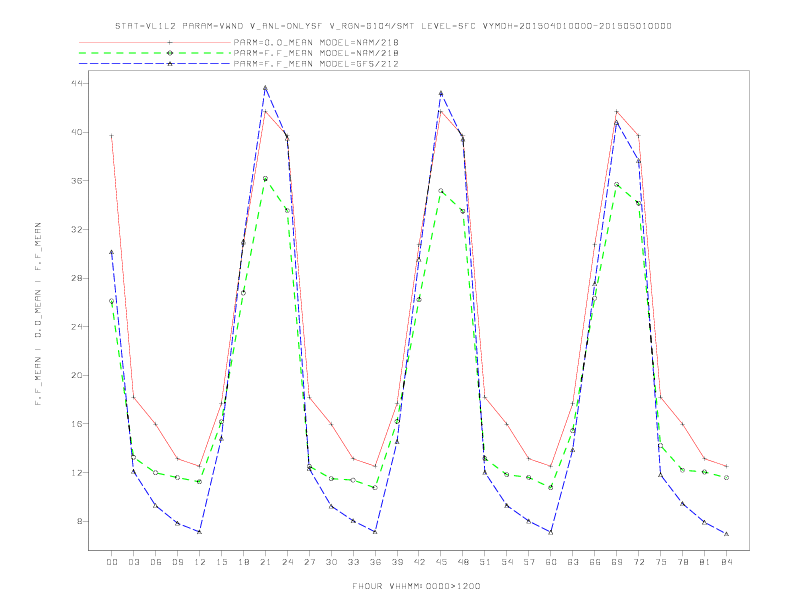
Task: Click blue GFS triangle marker at hour 00
Action: point(112,252)
